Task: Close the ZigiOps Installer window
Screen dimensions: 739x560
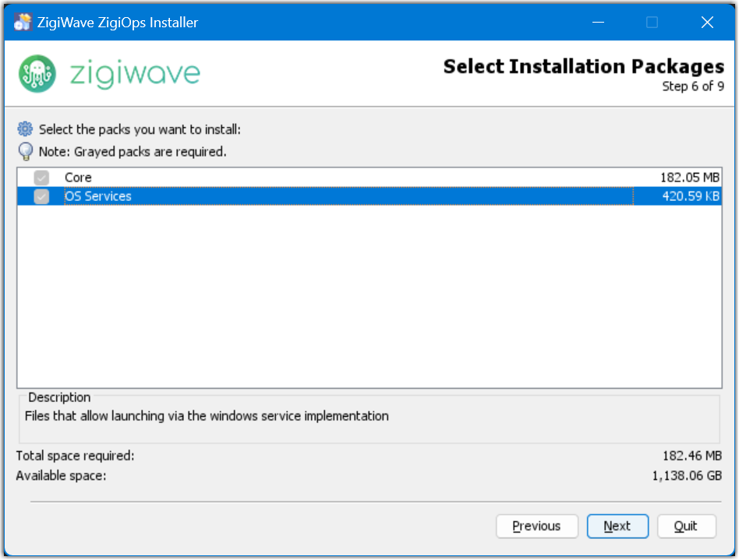Action: (x=707, y=23)
